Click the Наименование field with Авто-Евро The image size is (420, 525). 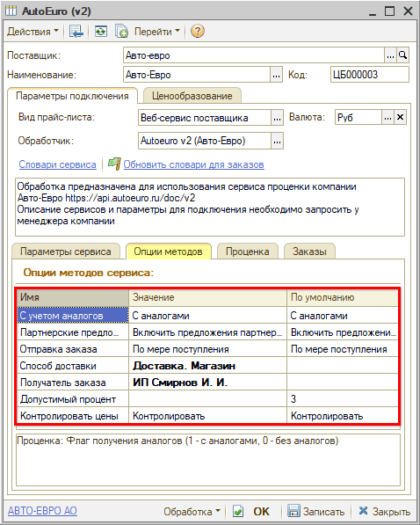[x=197, y=75]
